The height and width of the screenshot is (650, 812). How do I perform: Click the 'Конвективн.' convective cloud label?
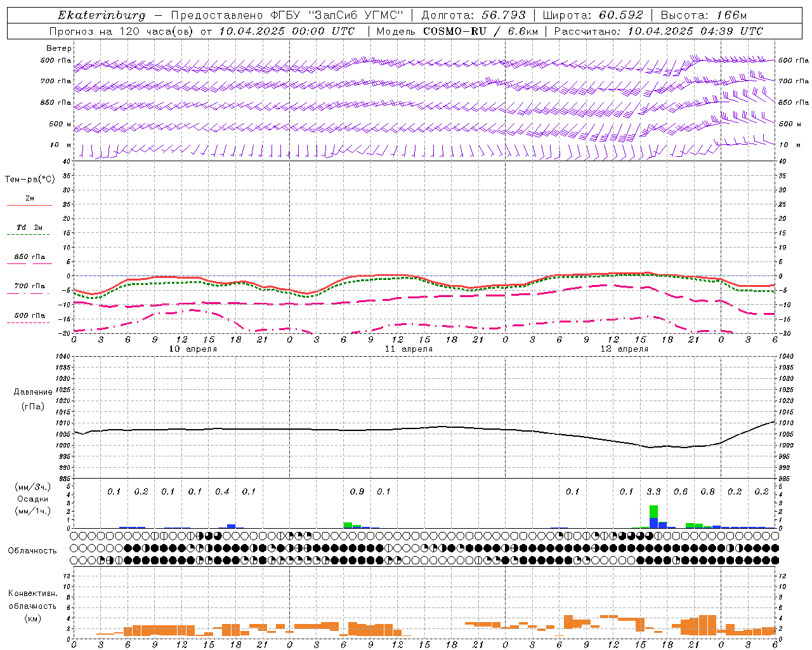coord(32,594)
